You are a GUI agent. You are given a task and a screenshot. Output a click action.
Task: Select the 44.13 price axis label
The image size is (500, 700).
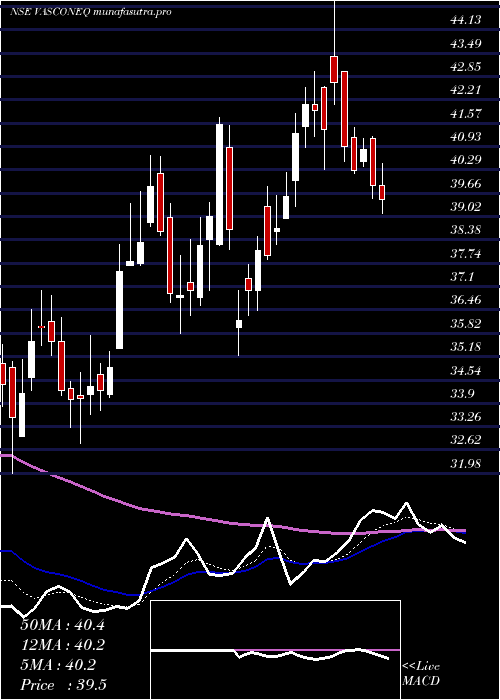[x=466, y=20]
